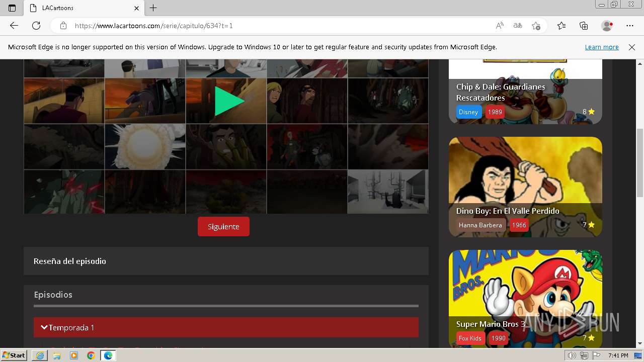Select the Hanna Barbera tag

click(480, 225)
